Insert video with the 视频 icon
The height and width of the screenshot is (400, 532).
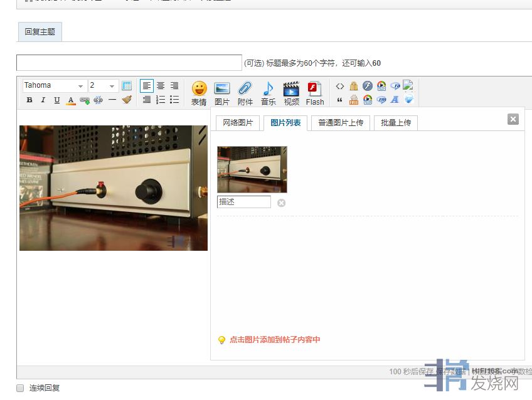coord(291,93)
